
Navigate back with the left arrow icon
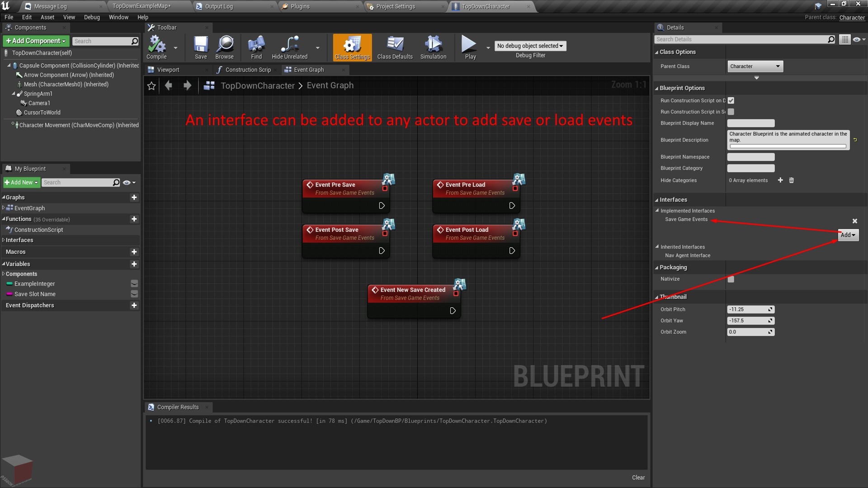pyautogui.click(x=169, y=85)
